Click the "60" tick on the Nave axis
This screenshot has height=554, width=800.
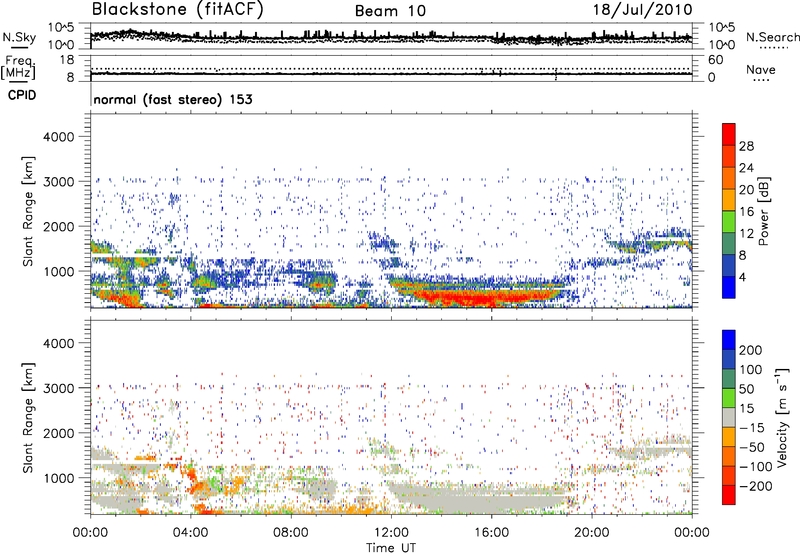[715, 60]
